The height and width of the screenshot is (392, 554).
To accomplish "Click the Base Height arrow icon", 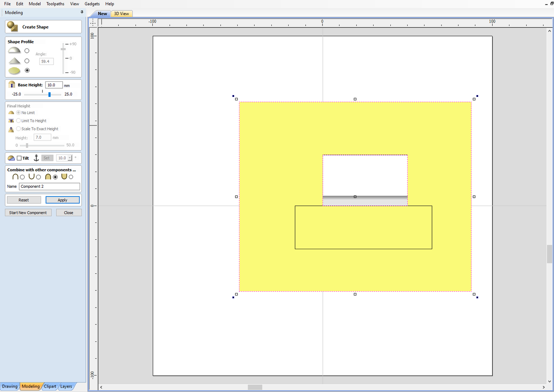I will coord(12,85).
